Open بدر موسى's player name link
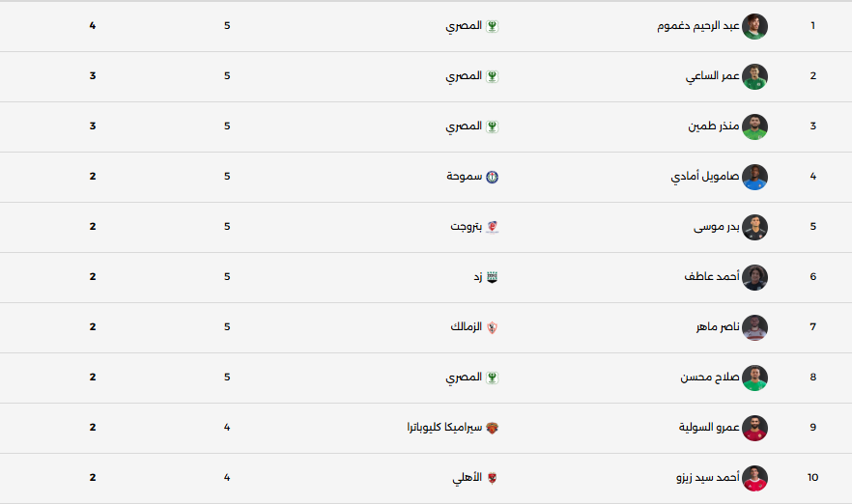The height and width of the screenshot is (504, 852). pos(716,227)
